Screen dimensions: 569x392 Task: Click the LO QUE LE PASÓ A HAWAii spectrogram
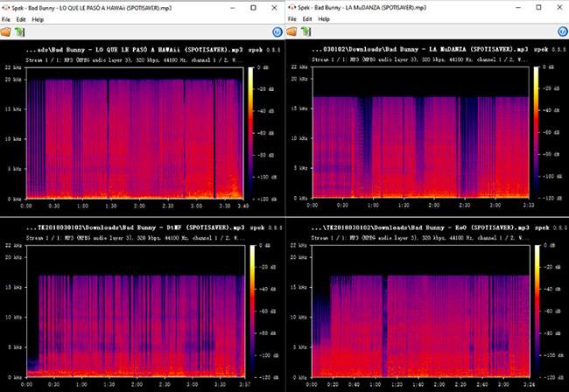coord(135,133)
